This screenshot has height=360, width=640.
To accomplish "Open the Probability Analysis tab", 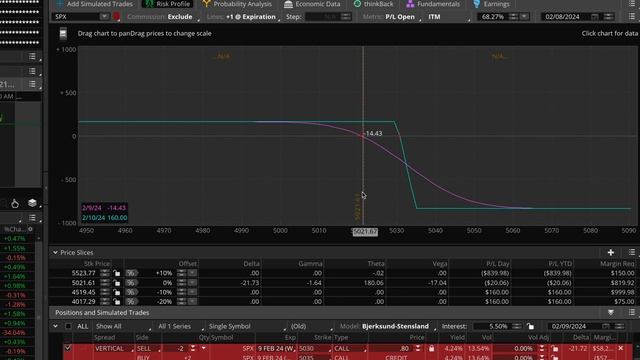I will [x=237, y=4].
